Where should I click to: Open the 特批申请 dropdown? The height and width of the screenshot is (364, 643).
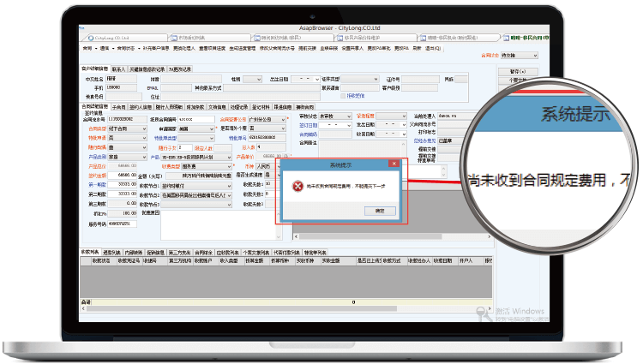point(127,138)
